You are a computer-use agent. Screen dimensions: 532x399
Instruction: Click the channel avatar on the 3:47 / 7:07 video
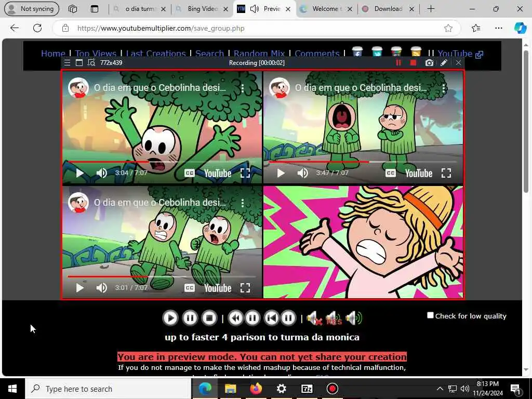[x=280, y=87]
